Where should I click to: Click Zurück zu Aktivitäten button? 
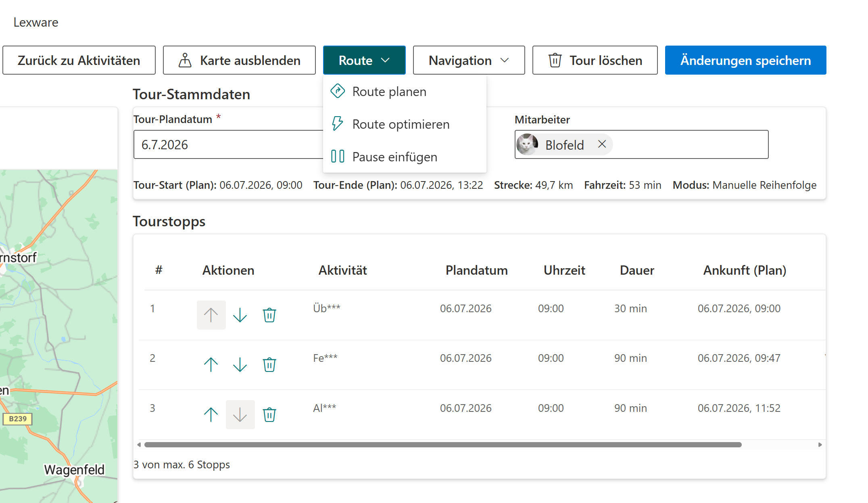(x=79, y=60)
